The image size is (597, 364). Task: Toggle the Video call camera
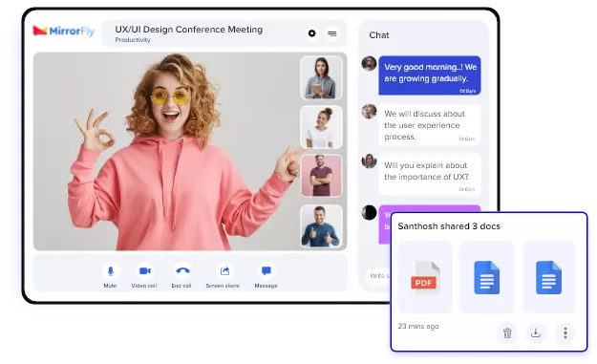click(x=144, y=271)
